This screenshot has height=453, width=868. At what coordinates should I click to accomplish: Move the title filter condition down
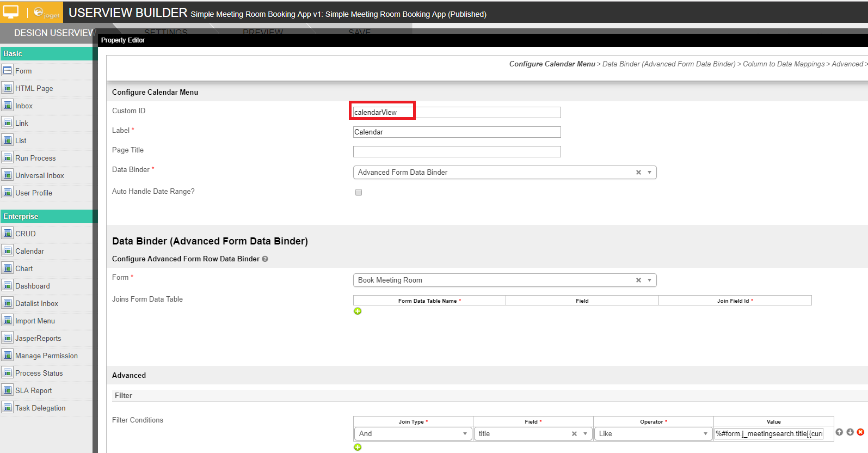click(x=849, y=432)
